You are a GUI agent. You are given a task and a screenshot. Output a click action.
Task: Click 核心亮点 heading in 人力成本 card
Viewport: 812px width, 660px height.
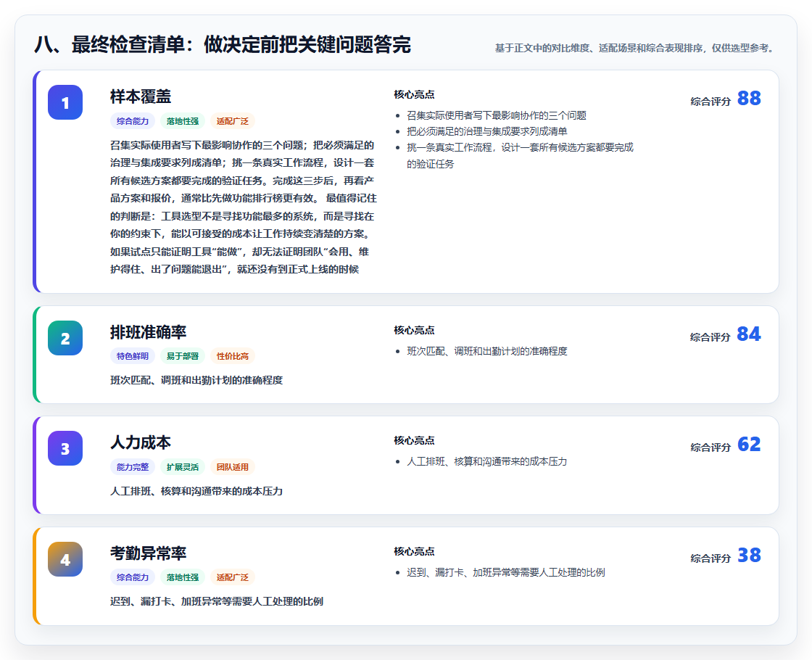(x=414, y=440)
